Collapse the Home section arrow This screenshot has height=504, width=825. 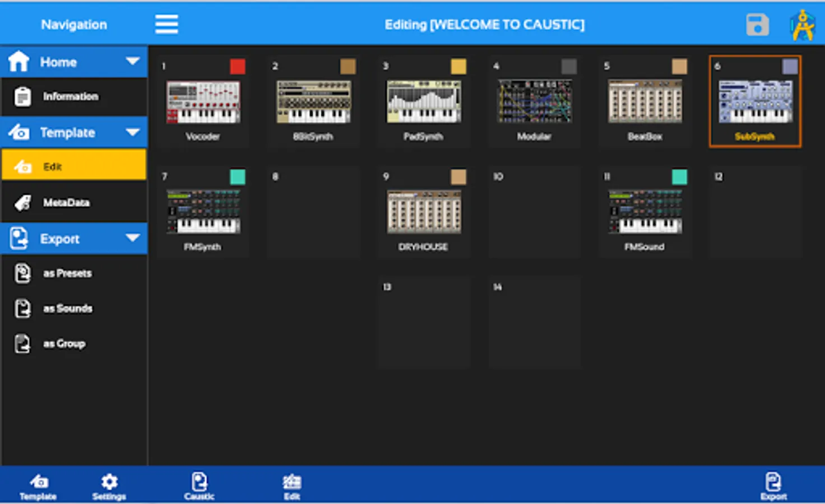(x=133, y=61)
